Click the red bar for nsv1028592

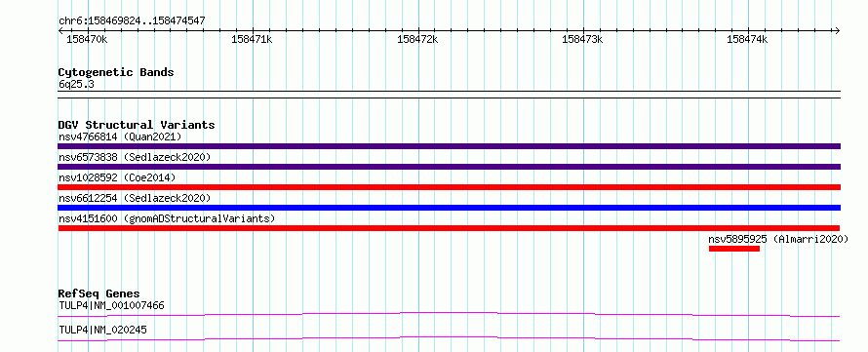click(449, 187)
